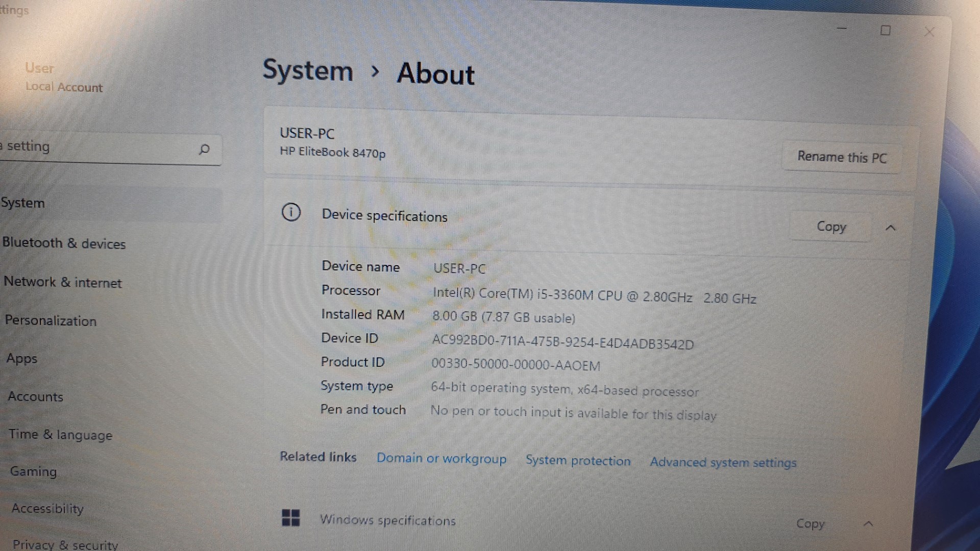Click the Windows logo icon beside Windows specifications
This screenshot has height=551, width=980.
click(291, 517)
